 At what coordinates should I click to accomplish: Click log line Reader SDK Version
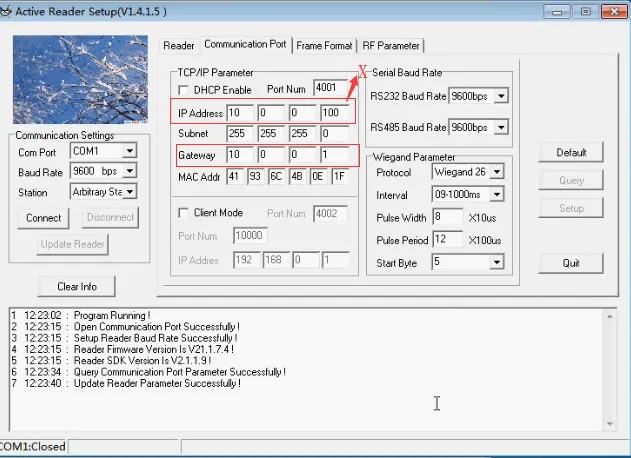pos(111,360)
